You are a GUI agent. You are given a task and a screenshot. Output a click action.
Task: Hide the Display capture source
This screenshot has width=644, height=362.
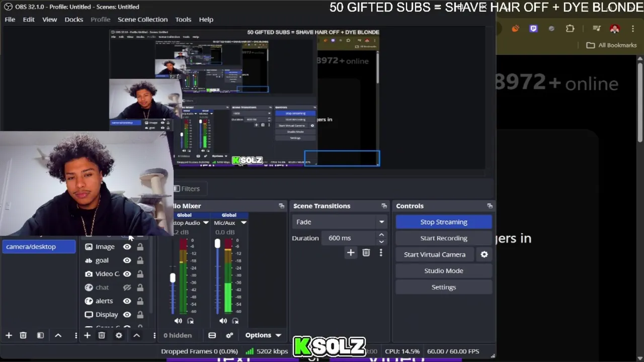coord(127,315)
